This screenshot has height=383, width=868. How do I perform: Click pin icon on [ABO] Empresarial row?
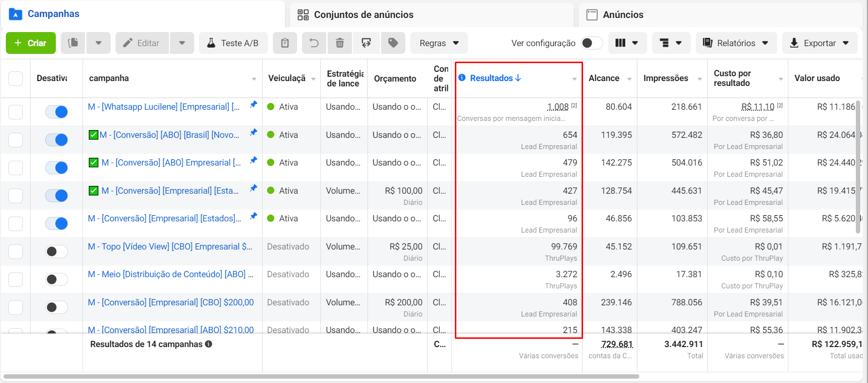[253, 160]
